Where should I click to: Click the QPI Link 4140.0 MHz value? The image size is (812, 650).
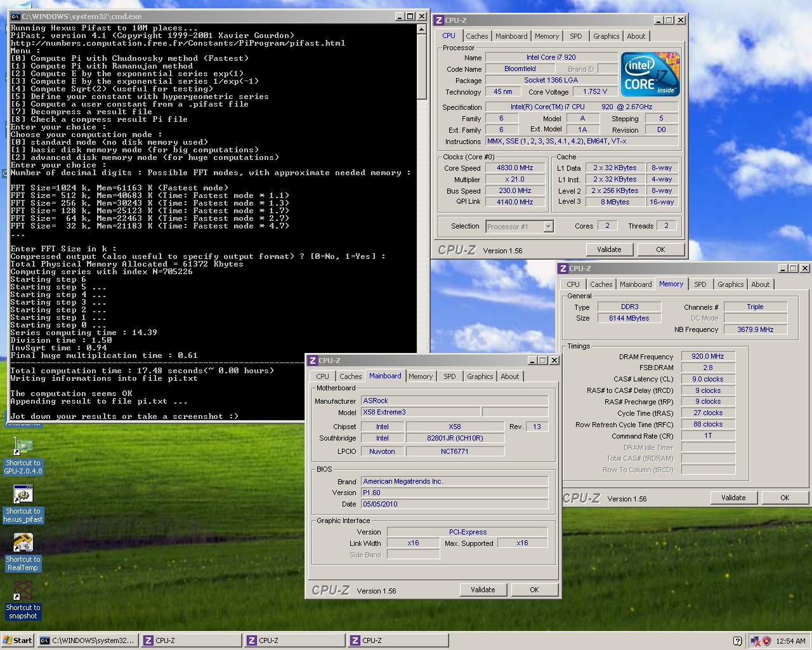(515, 202)
